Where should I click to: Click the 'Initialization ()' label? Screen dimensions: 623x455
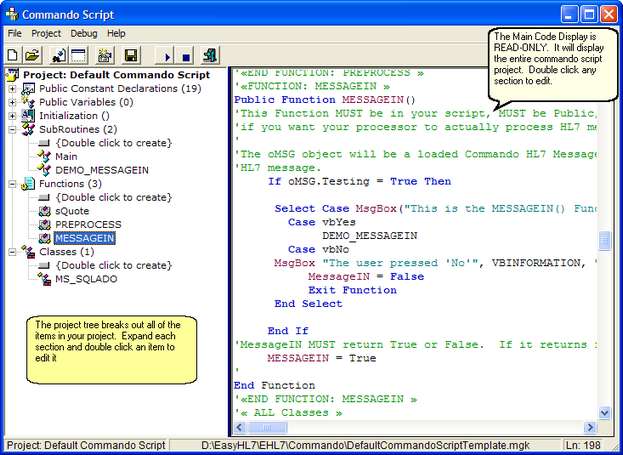[x=74, y=116]
